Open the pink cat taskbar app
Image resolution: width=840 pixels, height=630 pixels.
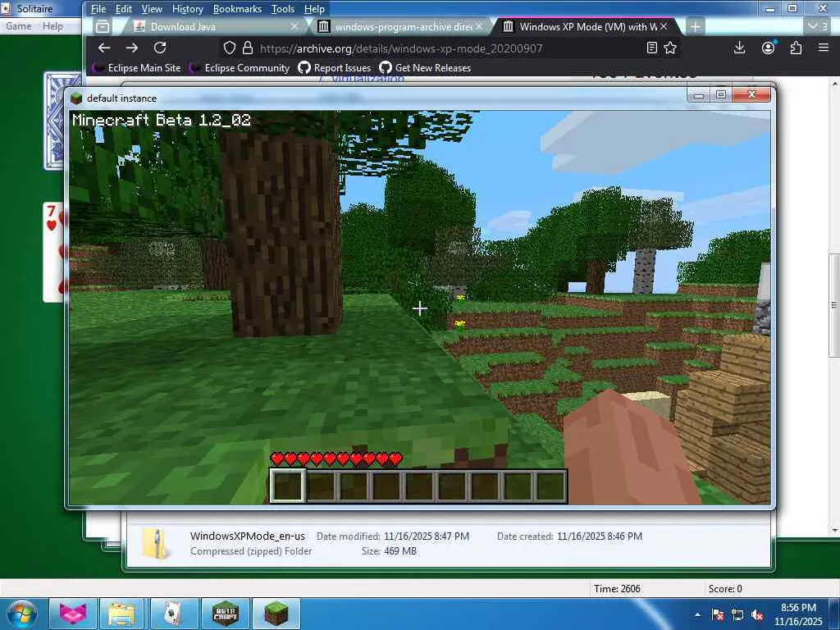point(73,614)
